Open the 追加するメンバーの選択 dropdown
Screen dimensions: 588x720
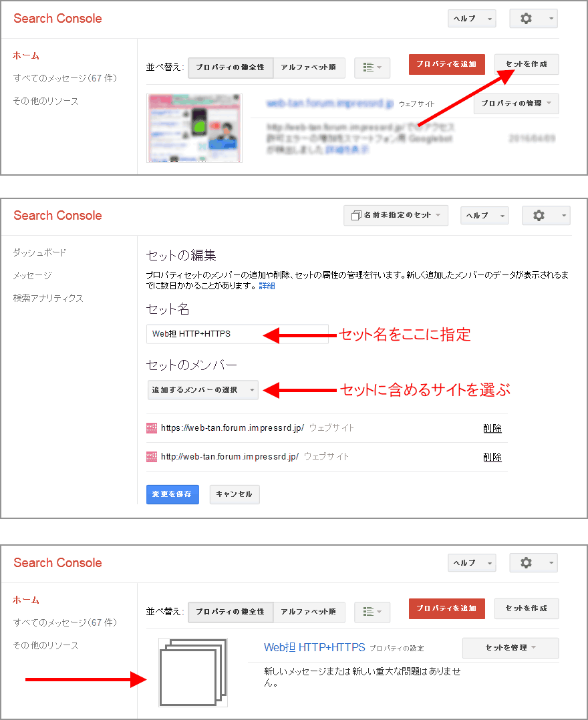click(x=202, y=390)
